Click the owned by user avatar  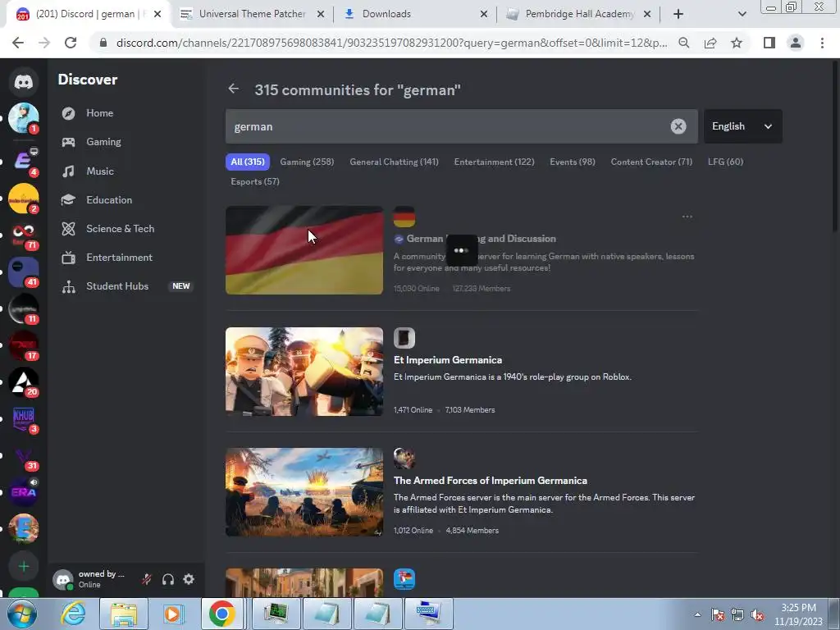pos(63,579)
